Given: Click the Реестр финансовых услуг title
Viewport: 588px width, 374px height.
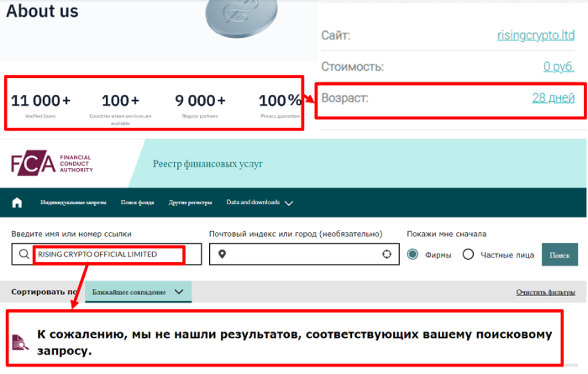Looking at the screenshot, I should click(x=207, y=164).
